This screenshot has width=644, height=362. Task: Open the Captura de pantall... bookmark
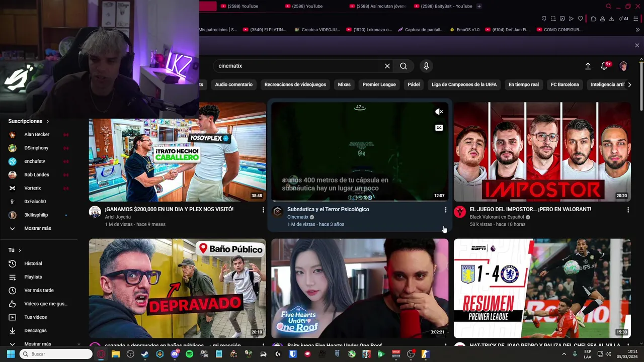coord(421,30)
